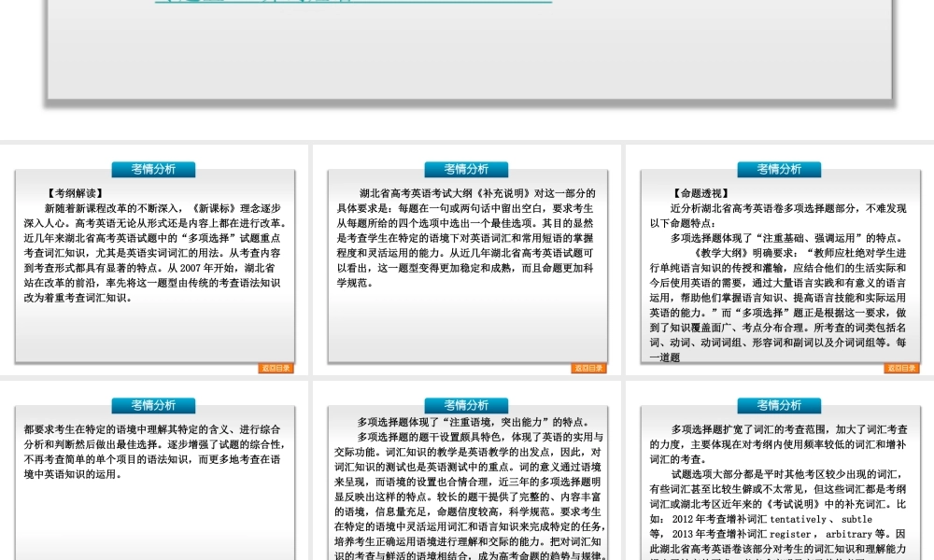The height and width of the screenshot is (560, 934).
Task: Click the line beginning 试题选项大部分都是平时
Action: tap(786, 474)
